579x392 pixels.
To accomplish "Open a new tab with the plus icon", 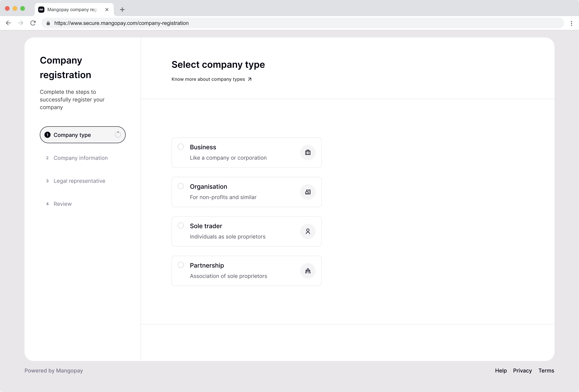I will pyautogui.click(x=122, y=10).
